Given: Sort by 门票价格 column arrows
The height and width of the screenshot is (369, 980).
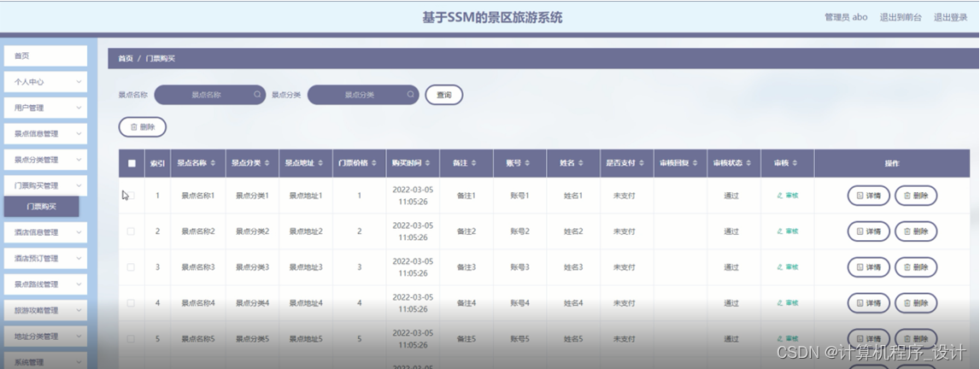Looking at the screenshot, I should [x=373, y=164].
